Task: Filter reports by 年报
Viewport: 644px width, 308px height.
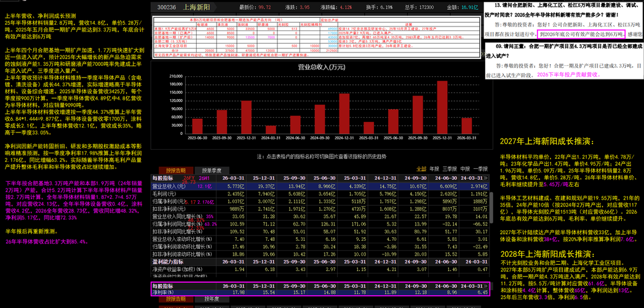Action: (x=434, y=169)
